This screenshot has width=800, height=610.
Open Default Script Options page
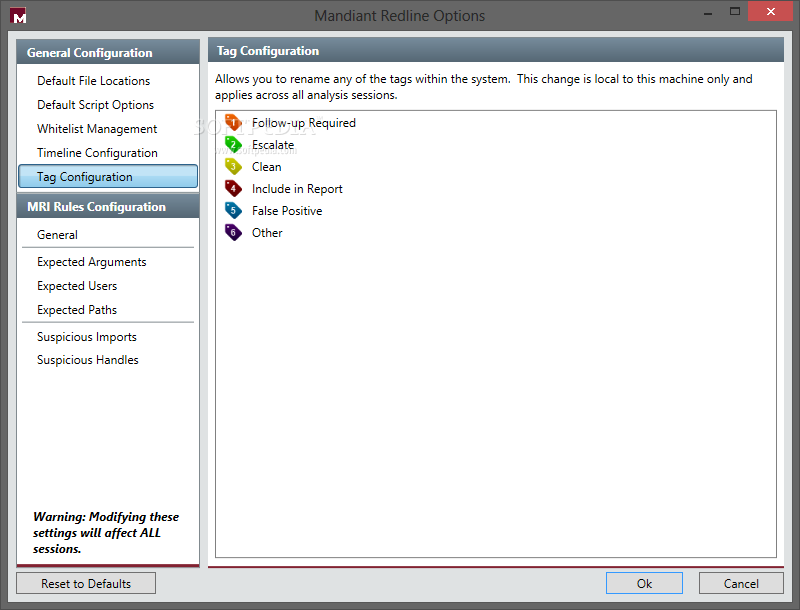tap(95, 105)
